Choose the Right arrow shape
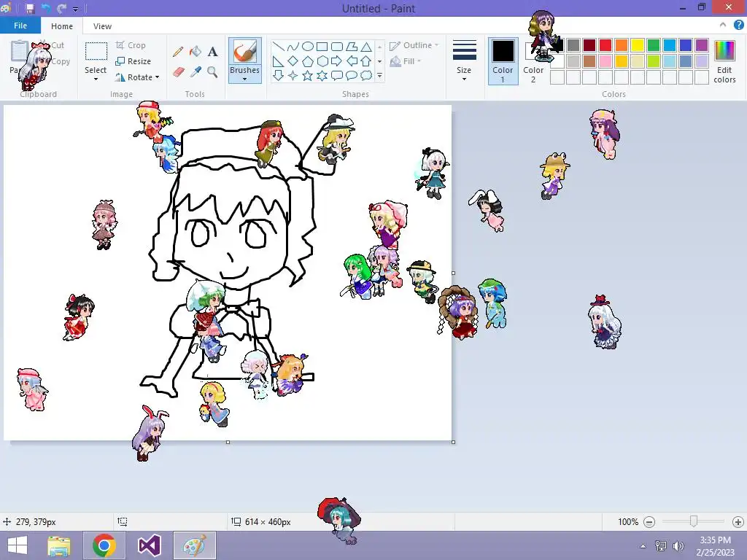The height and width of the screenshot is (560, 747). coord(337,61)
